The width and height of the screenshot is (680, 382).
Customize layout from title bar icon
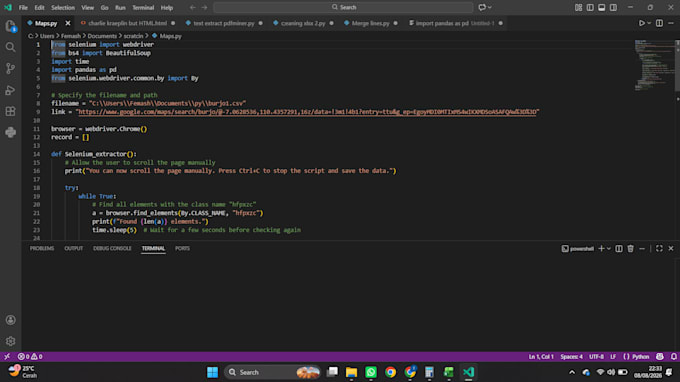tap(579, 7)
